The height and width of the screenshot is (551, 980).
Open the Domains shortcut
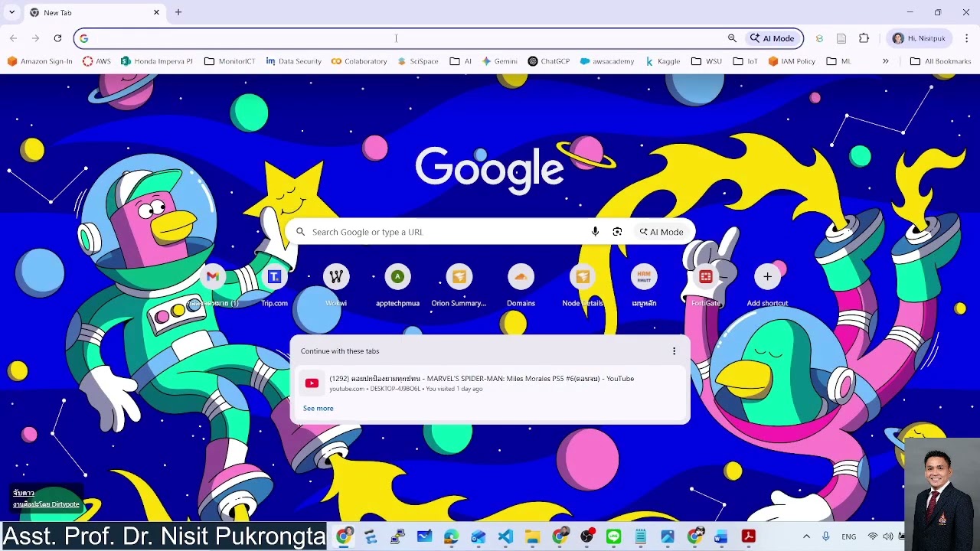coord(521,285)
